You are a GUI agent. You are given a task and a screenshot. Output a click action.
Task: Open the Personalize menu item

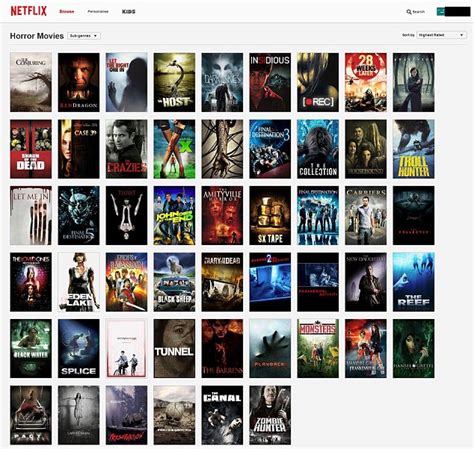tap(98, 11)
